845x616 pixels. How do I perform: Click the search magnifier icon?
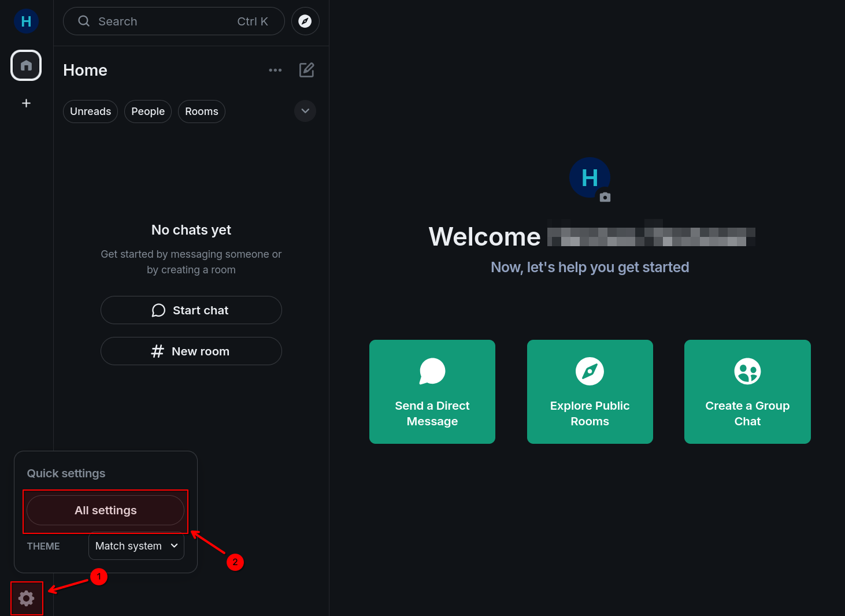click(83, 21)
